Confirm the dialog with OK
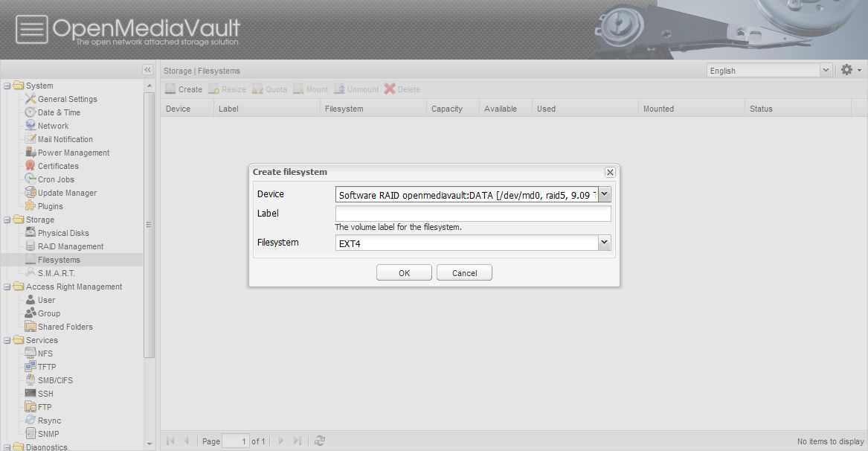The image size is (868, 451). point(404,272)
